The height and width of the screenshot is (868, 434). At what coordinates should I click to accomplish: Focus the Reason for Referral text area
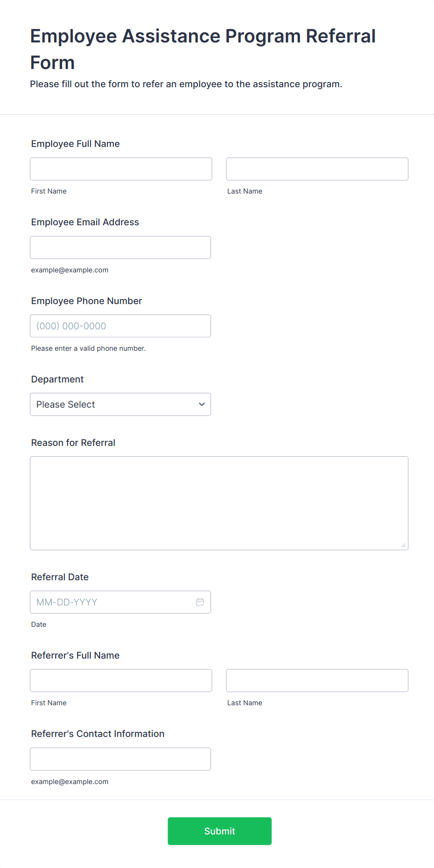[219, 503]
